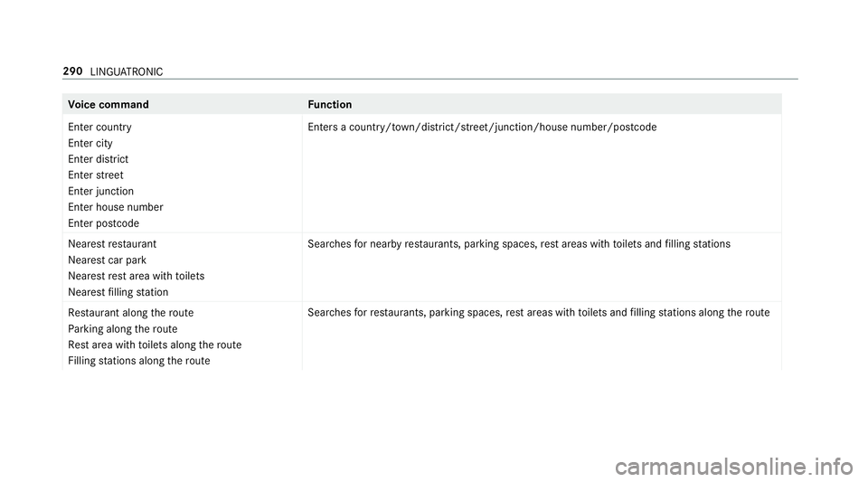868x482 pixels.
Task: Select 'Nearest restaurant' voice command
Action: (x=112, y=244)
